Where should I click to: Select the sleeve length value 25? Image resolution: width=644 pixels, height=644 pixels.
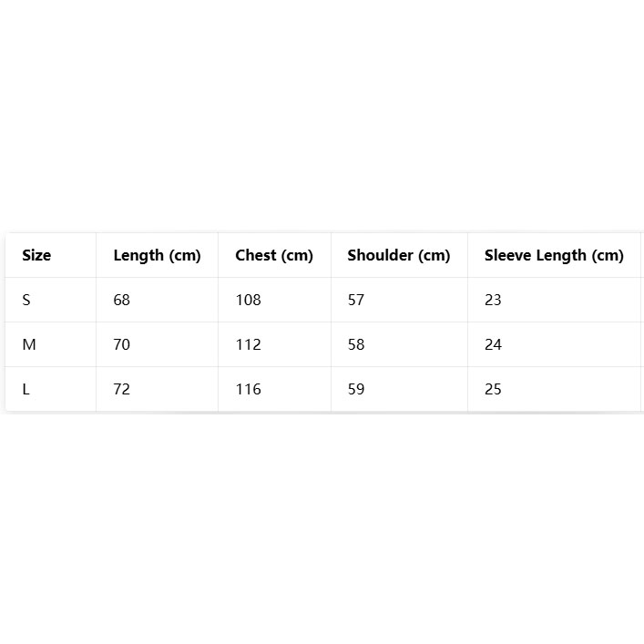pyautogui.click(x=493, y=389)
